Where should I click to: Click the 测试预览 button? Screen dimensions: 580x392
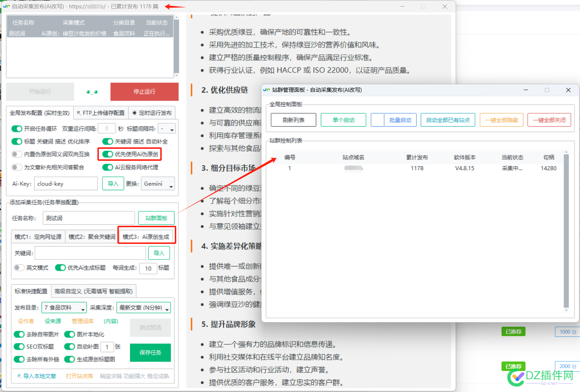(150, 328)
